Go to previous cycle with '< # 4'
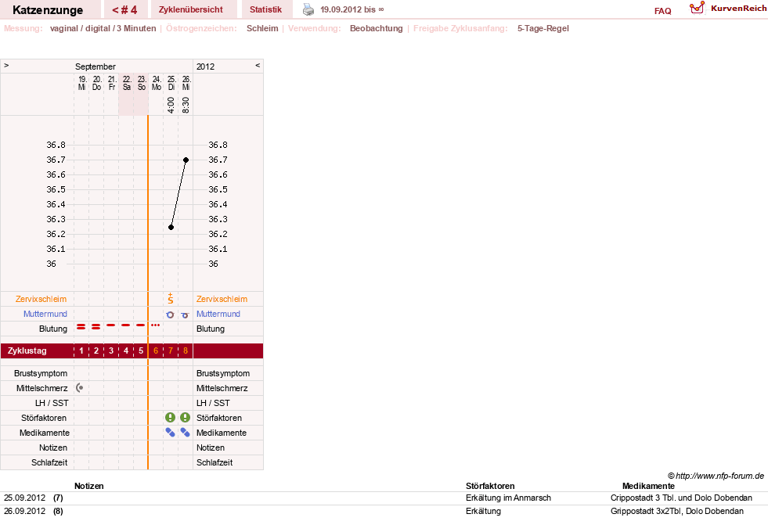768x532 pixels. coord(125,10)
